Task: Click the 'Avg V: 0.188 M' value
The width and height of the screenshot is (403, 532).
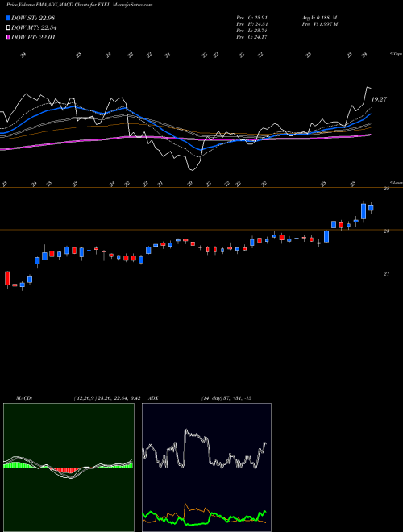Action: 319,17
